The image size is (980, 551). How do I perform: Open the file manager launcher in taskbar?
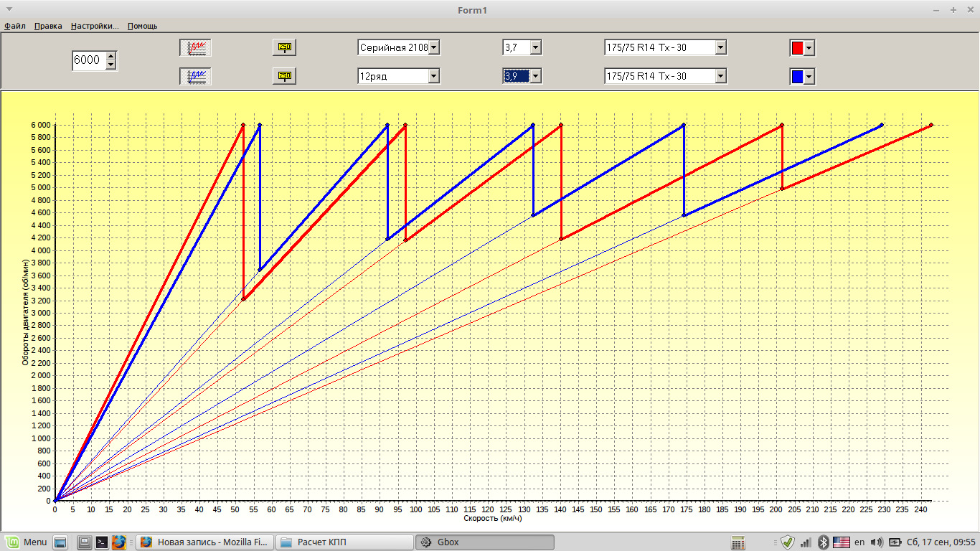click(85, 542)
